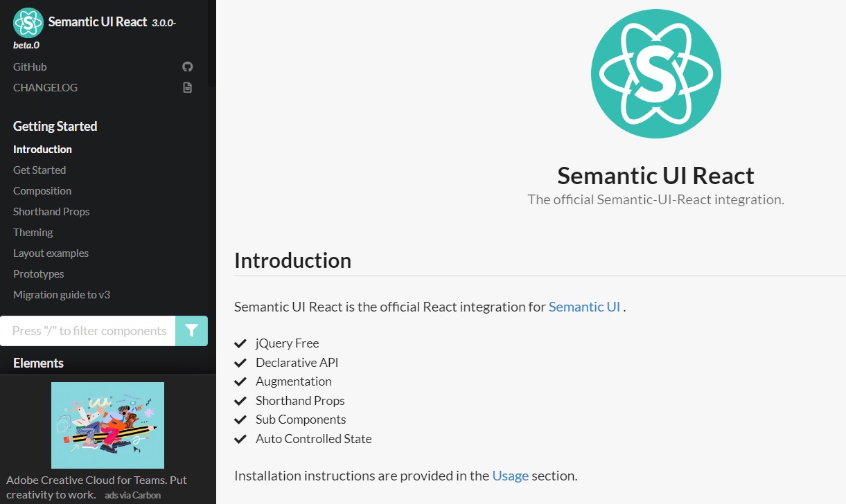Viewport: 846px width, 504px height.
Task: Click the "ads via Carbon" link
Action: pos(132,494)
